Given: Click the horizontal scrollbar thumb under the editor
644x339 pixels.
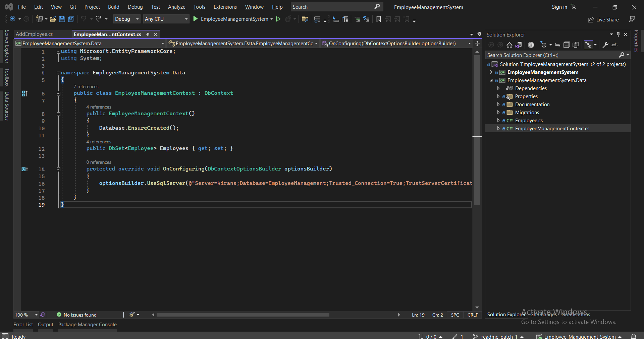Looking at the screenshot, I should pos(243,315).
